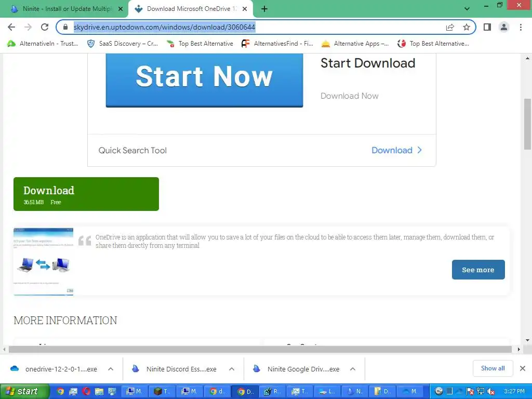Screen dimensions: 532x399
Task: Switch to the 'R..' taskbar window
Action: [x=272, y=391]
